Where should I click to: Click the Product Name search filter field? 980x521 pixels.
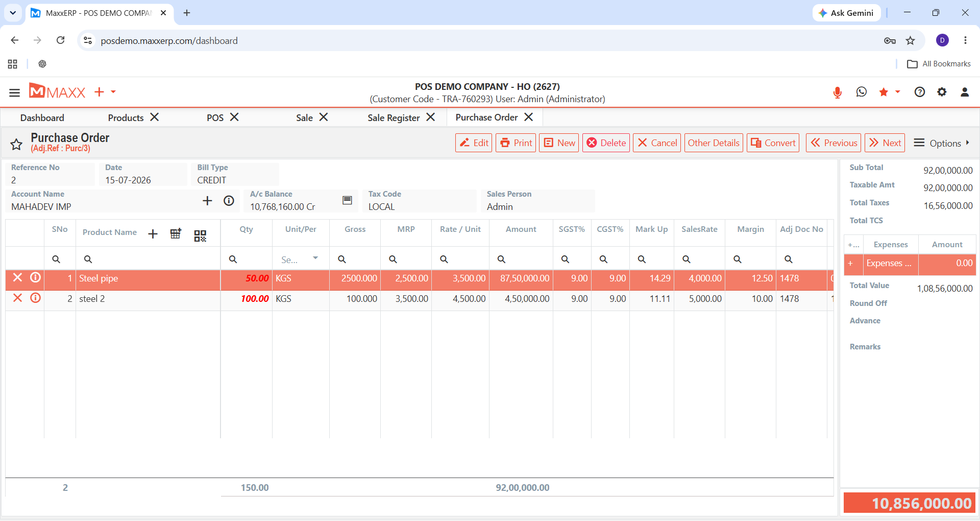click(148, 259)
